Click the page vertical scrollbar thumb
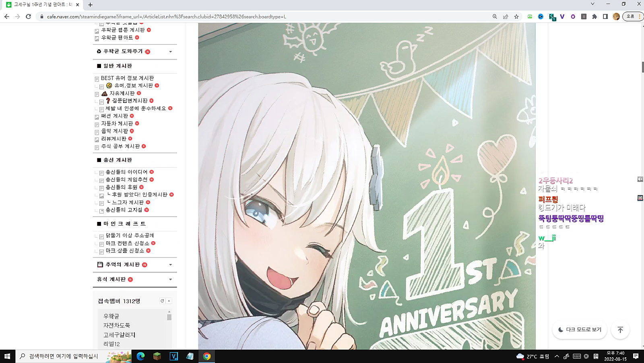 (642, 67)
